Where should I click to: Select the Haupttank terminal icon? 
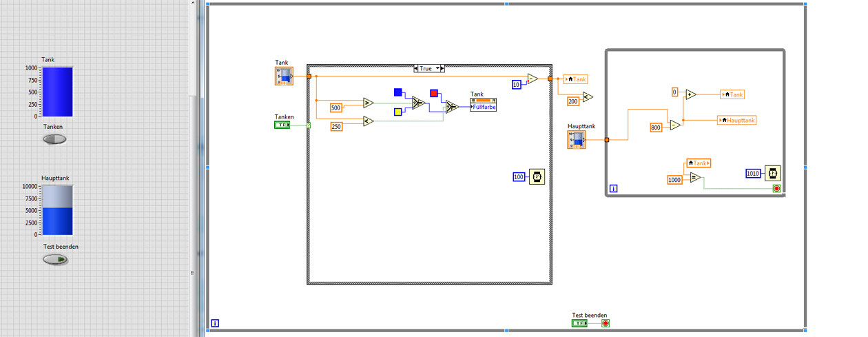click(x=577, y=140)
